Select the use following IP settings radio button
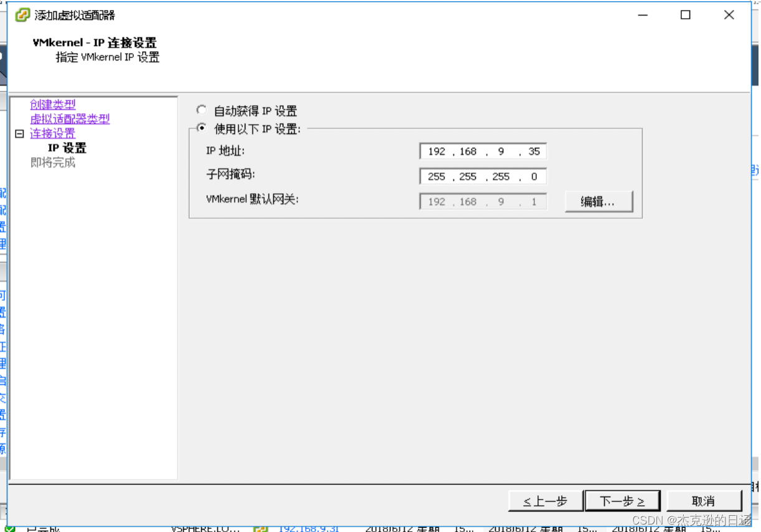Image resolution: width=761 pixels, height=532 pixels. (x=201, y=128)
